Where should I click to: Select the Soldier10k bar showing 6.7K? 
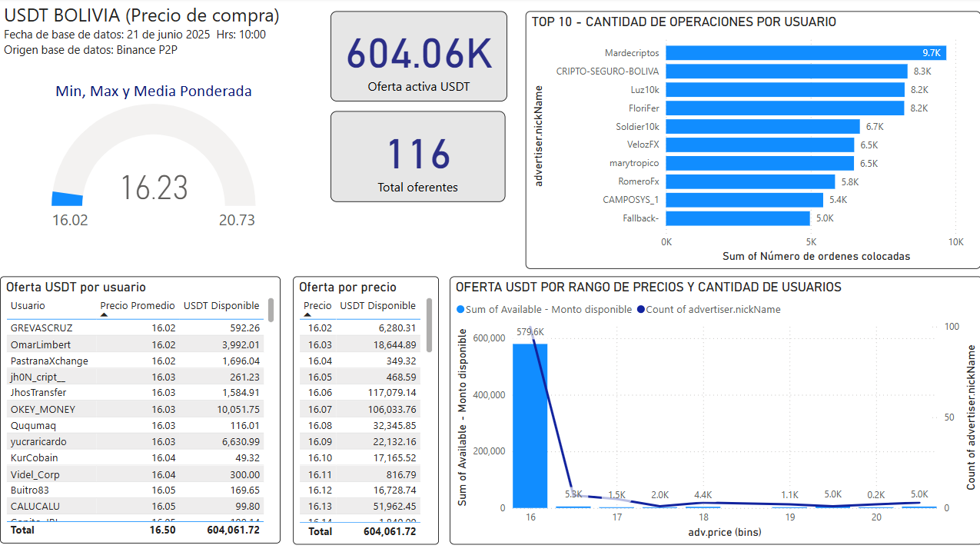point(762,127)
